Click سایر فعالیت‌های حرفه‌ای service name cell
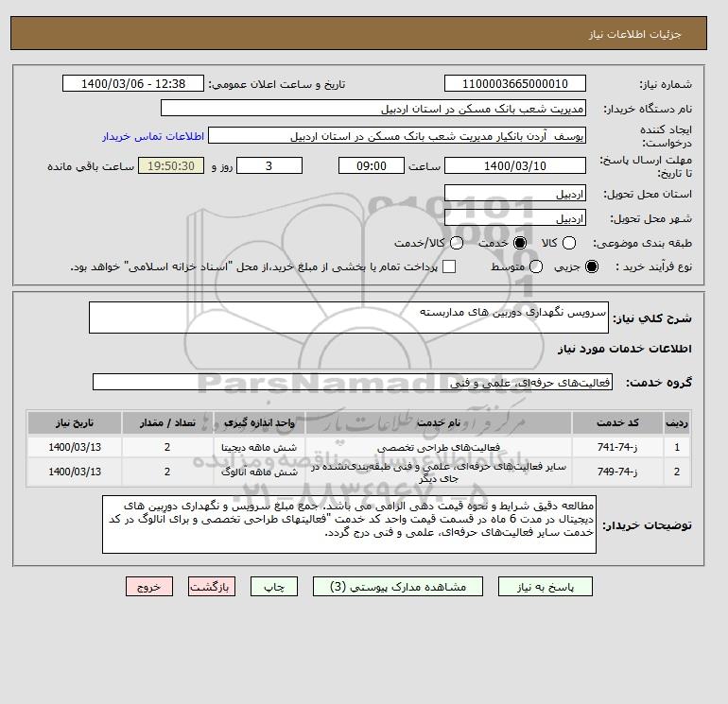This screenshot has height=704, width=728. pyautogui.click(x=439, y=472)
